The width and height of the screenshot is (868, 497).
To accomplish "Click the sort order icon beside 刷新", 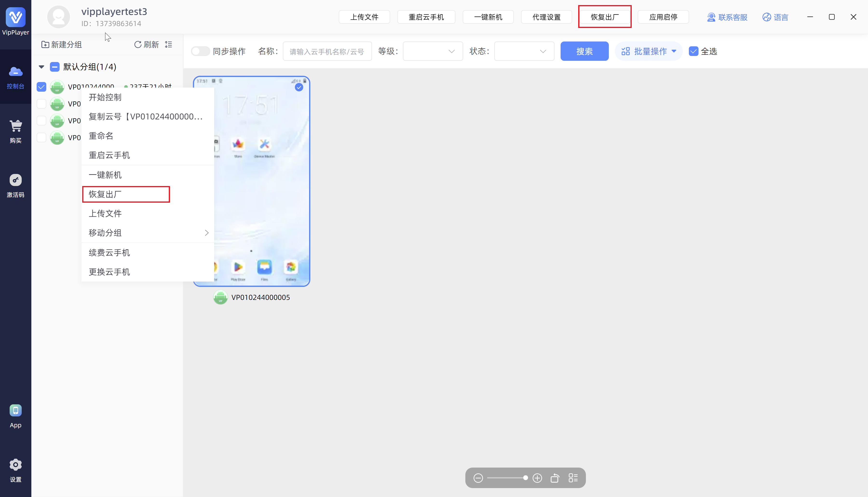I will pos(169,45).
